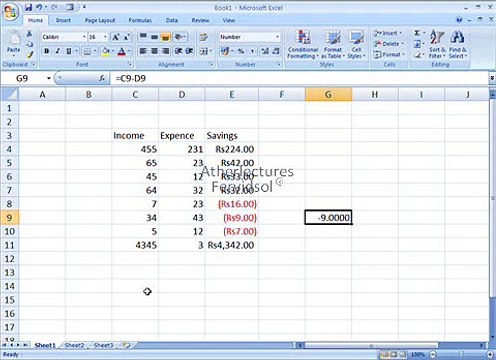Switch to the Insert ribbon tab
Viewport: 496px width, 360px height.
[x=63, y=20]
